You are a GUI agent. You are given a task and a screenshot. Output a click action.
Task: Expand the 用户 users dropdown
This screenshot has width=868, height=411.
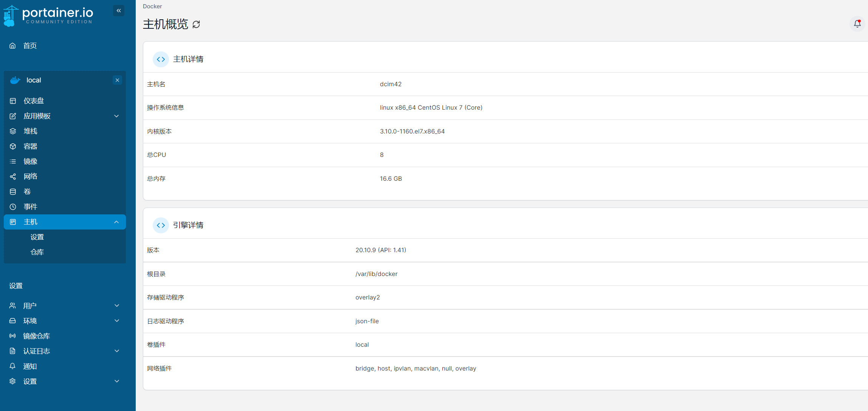(116, 306)
